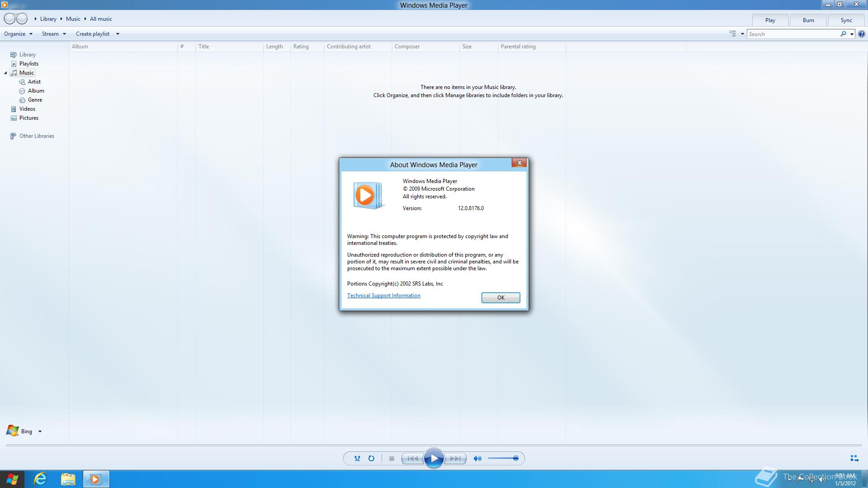Click the Windows Start button
Screen dimensions: 868x488
(x=12, y=479)
